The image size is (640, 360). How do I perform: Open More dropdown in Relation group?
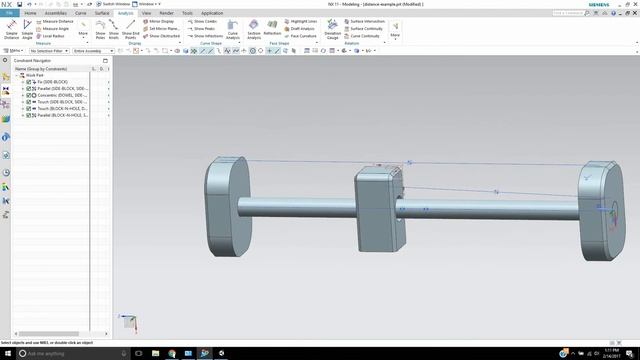[395, 29]
